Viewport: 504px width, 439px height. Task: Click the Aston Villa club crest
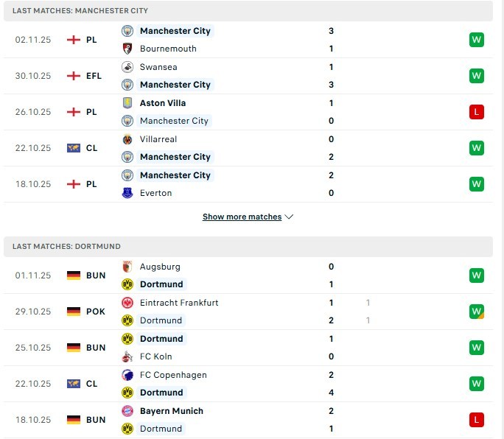[127, 103]
